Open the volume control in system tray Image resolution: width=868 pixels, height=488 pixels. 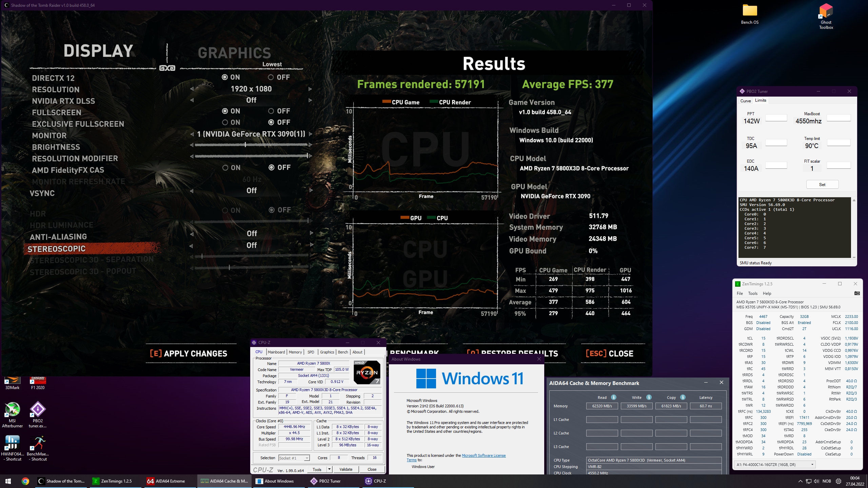click(x=816, y=481)
